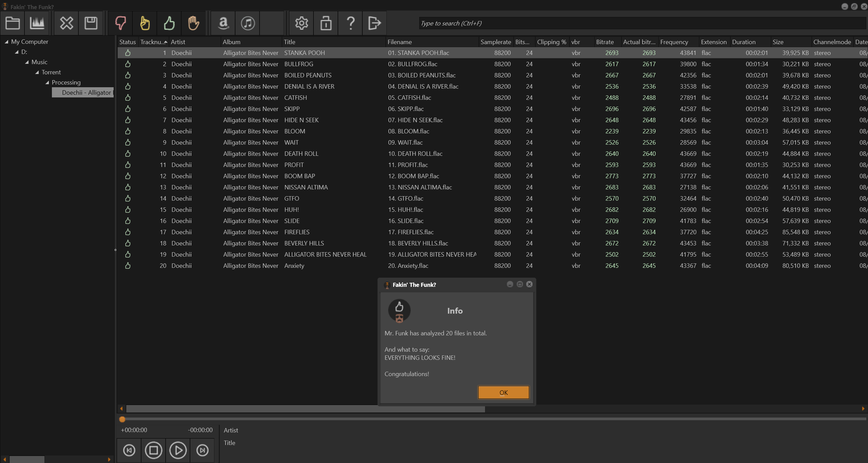Viewport: 868px width, 463px height.
Task: Collapse the My Computer tree node
Action: pyautogui.click(x=6, y=42)
